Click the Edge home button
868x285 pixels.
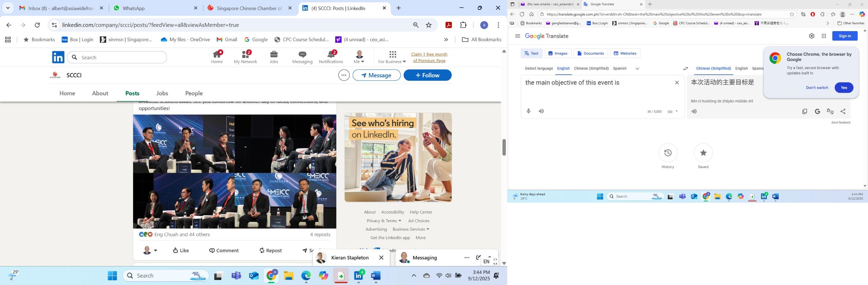pyautogui.click(x=531, y=14)
